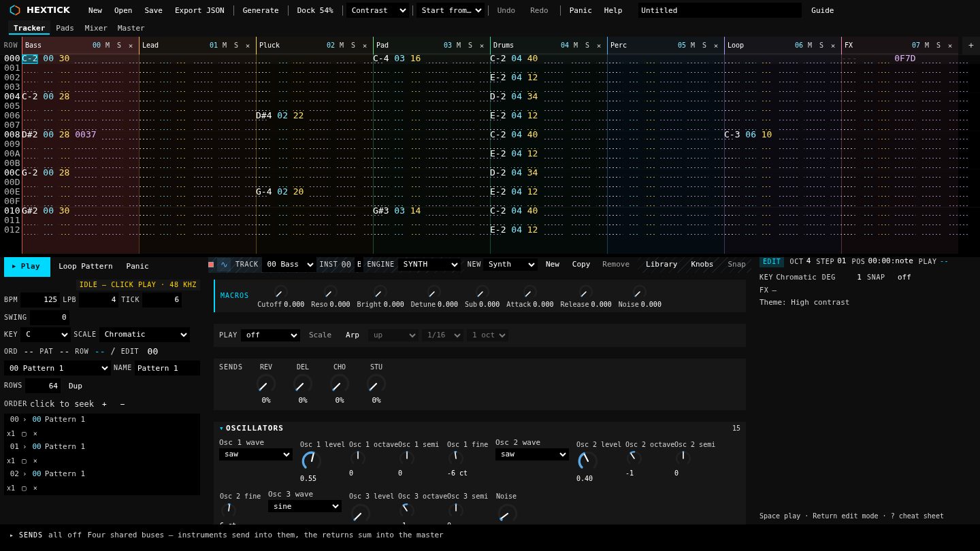Image resolution: width=980 pixels, height=551 pixels.
Task: Click the REV send knob
Action: point(266,384)
